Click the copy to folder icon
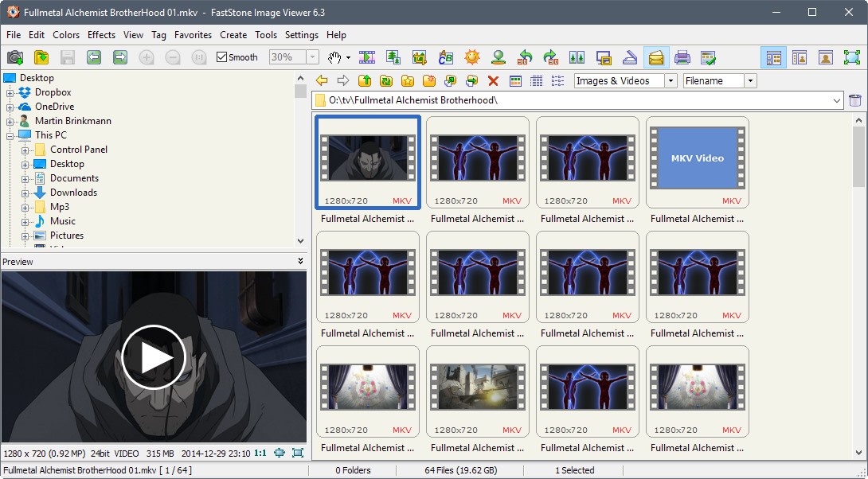The image size is (868, 479). (451, 80)
